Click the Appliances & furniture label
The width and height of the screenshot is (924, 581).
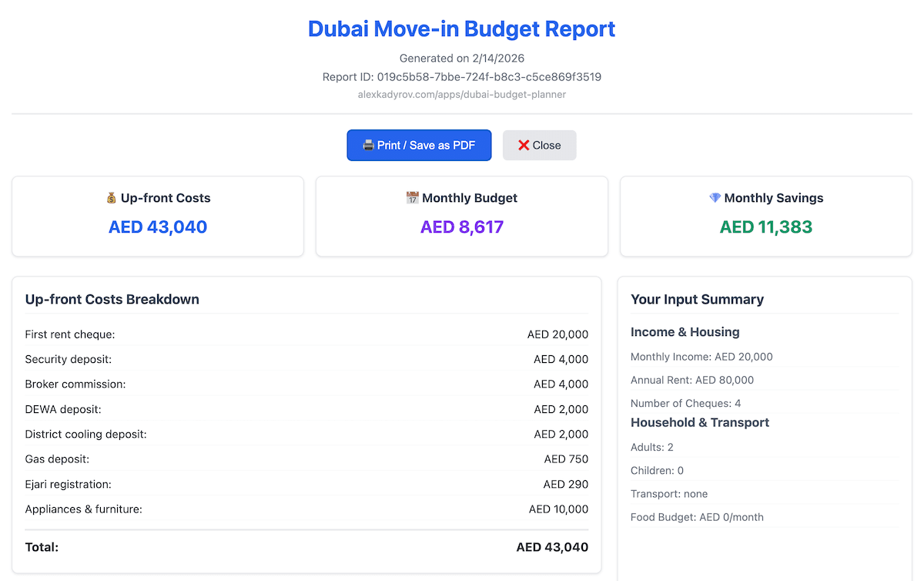(x=84, y=509)
